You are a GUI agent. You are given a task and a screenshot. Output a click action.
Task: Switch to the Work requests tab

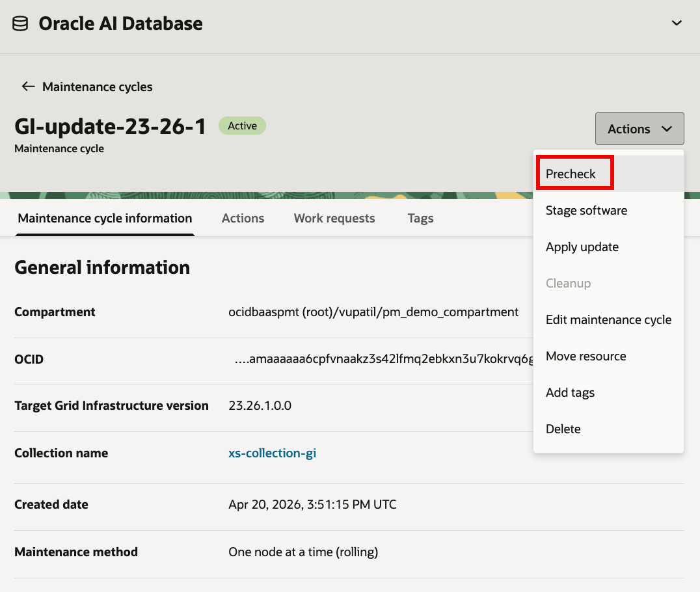coord(334,219)
